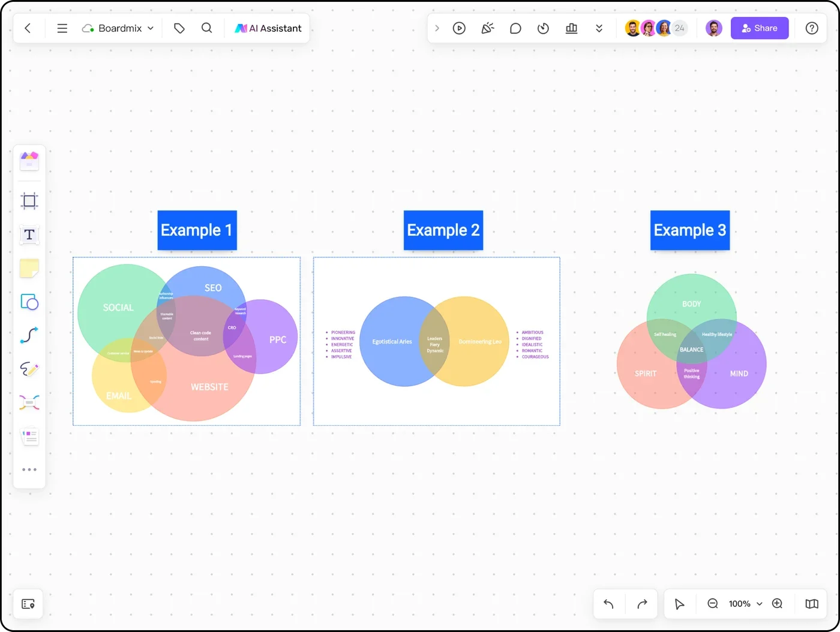Select the Example 3 label

point(690,230)
